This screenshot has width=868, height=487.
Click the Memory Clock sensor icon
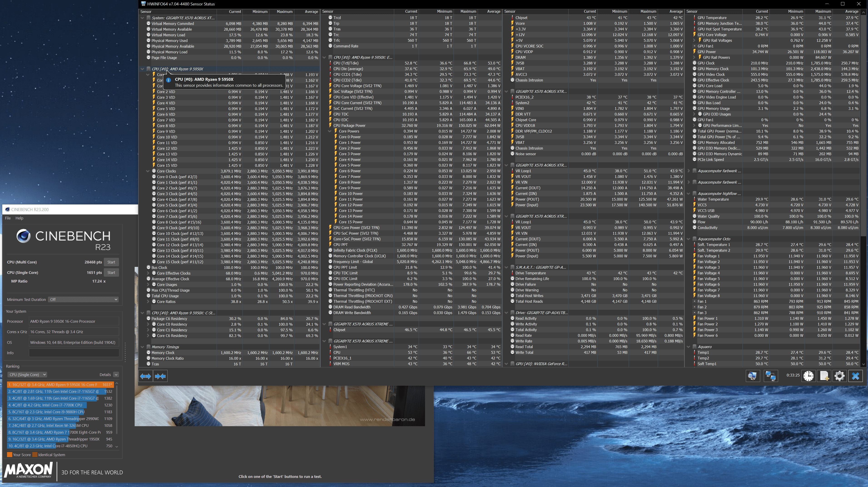(x=148, y=353)
